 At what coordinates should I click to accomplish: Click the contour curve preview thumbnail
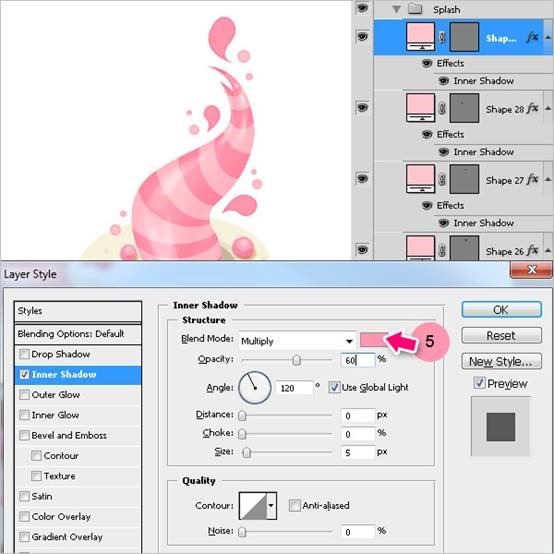point(253,506)
